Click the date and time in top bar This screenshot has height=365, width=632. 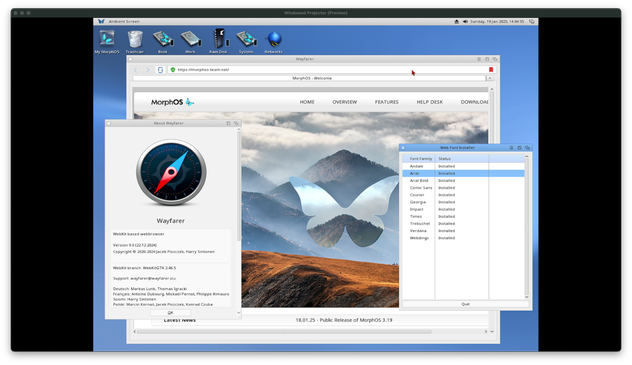pyautogui.click(x=497, y=21)
